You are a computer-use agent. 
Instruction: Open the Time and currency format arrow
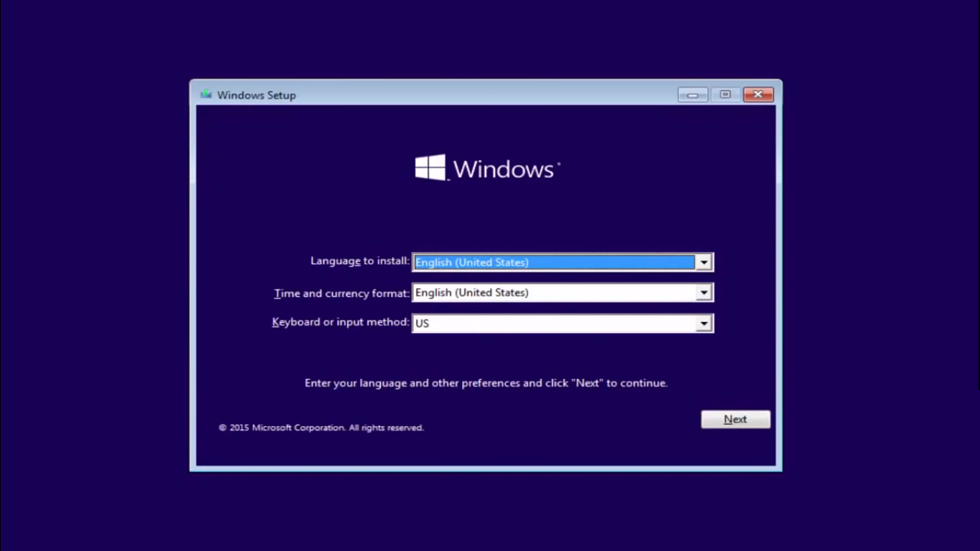[x=704, y=293]
